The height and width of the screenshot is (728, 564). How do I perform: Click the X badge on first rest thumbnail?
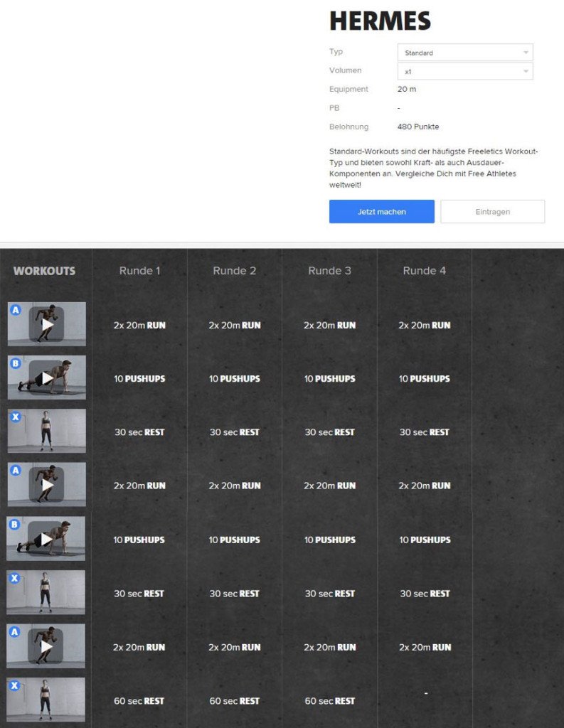coord(16,417)
